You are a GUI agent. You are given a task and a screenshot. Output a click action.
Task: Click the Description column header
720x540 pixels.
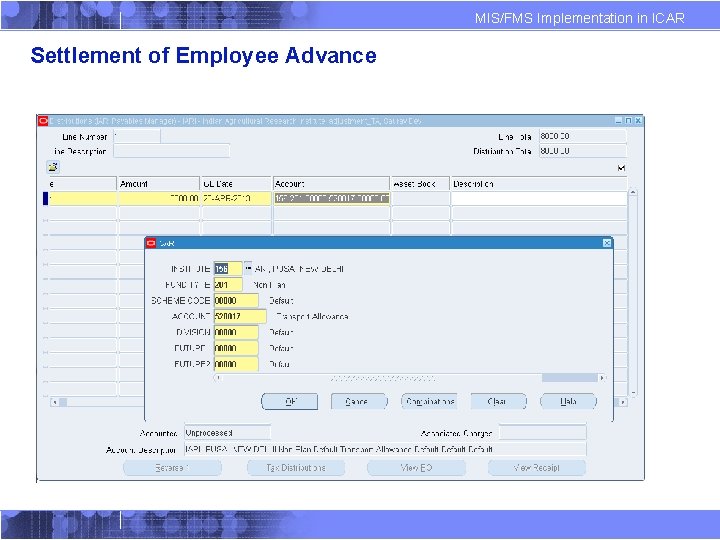click(x=539, y=184)
